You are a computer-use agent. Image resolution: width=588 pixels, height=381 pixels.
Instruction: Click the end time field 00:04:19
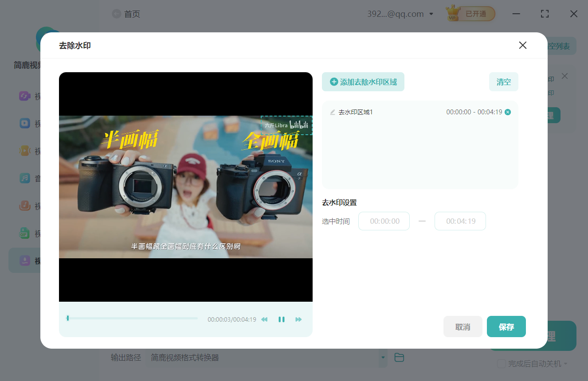point(460,221)
